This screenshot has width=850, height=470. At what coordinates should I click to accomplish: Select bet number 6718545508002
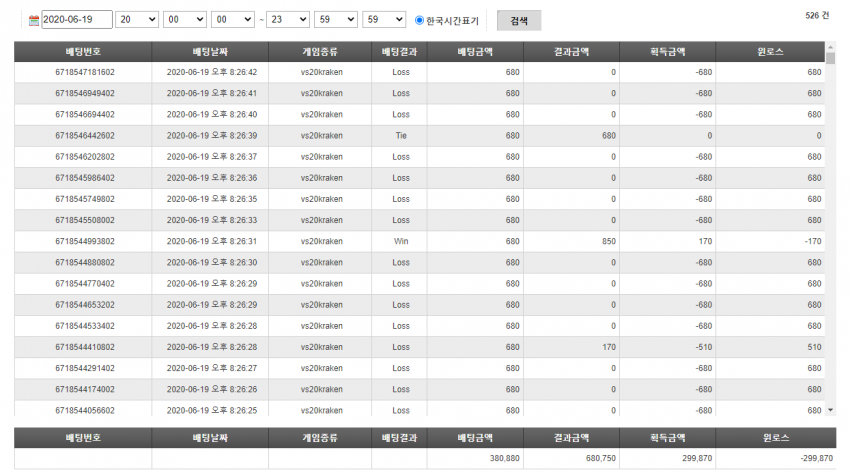click(x=85, y=220)
